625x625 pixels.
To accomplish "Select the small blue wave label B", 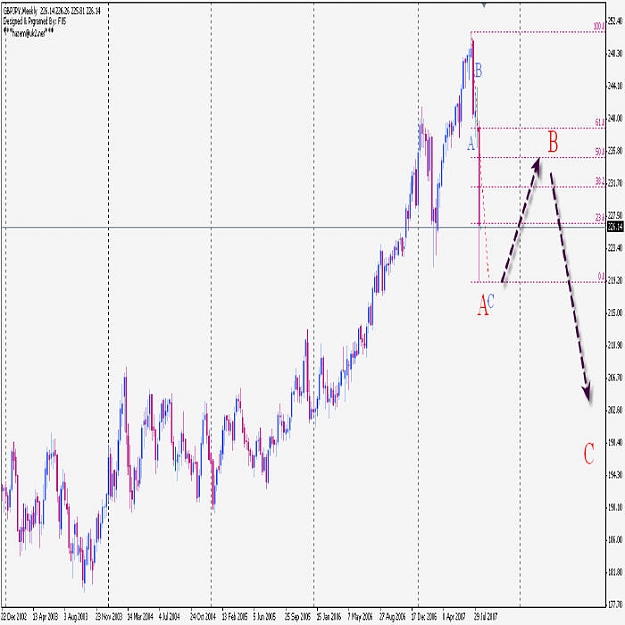I will (x=479, y=70).
